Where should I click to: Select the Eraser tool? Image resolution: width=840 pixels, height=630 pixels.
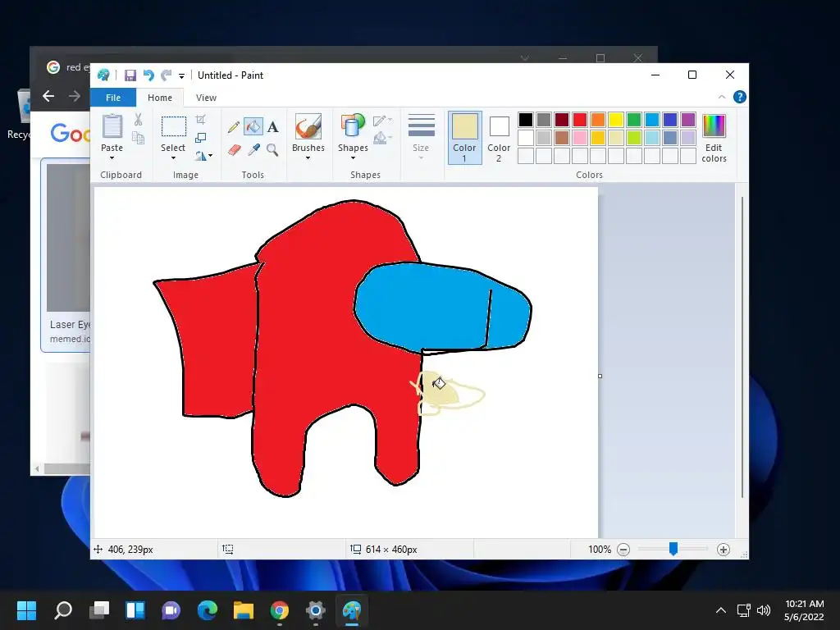(234, 149)
